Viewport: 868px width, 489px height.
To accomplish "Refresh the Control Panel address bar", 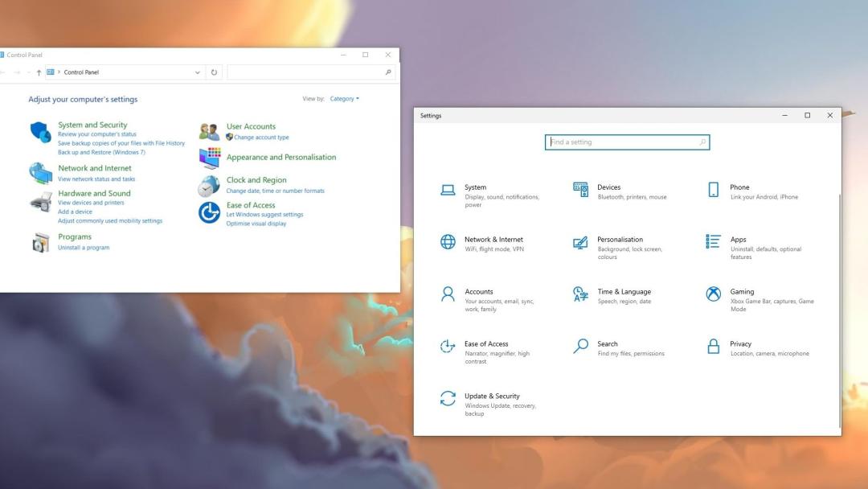I will coord(215,72).
